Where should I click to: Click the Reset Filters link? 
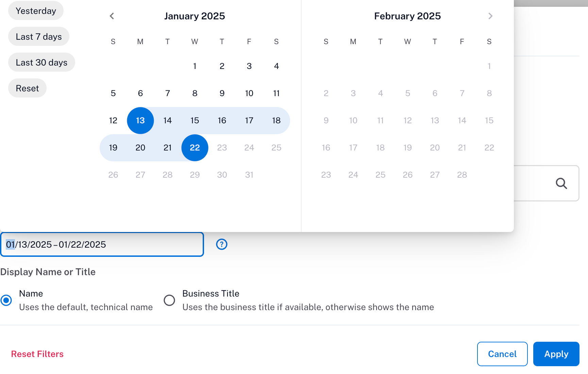(x=37, y=354)
